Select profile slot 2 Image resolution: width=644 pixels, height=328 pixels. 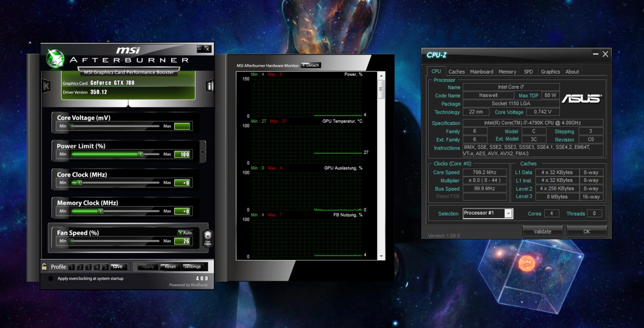tap(80, 267)
